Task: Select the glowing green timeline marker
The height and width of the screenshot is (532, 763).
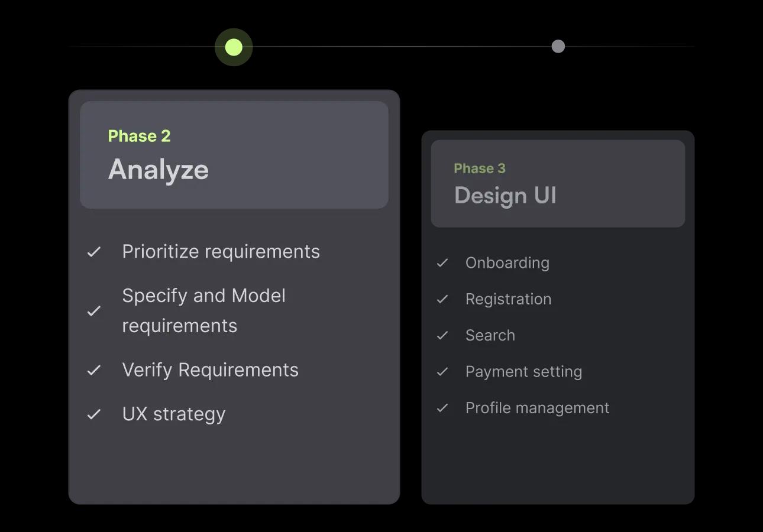Action: pyautogui.click(x=234, y=47)
